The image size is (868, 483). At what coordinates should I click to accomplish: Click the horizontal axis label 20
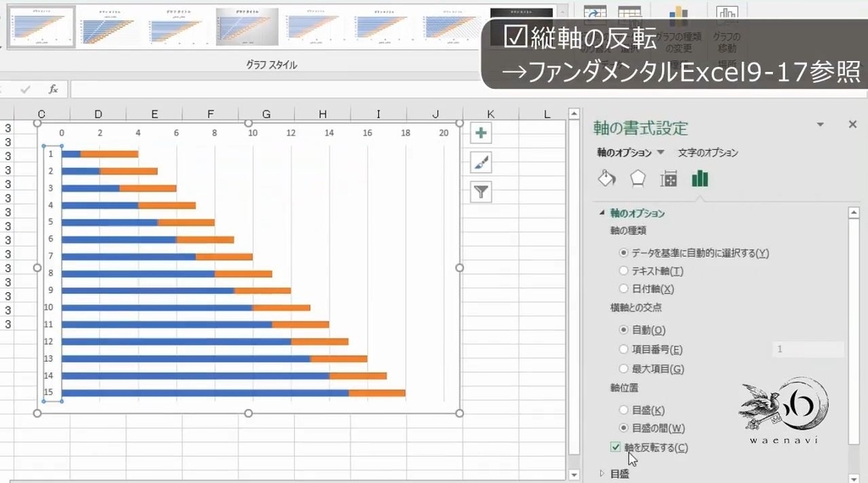pyautogui.click(x=443, y=133)
